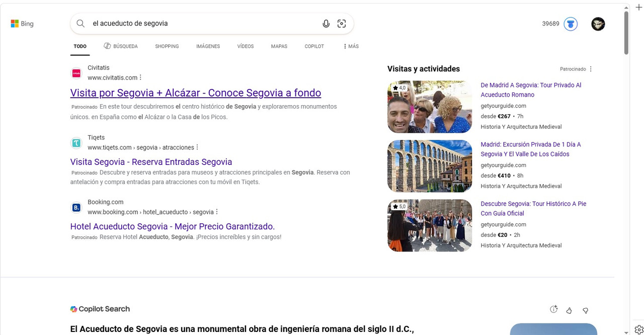The height and width of the screenshot is (335, 644).
Task: Open Visita por Segovia + Alcázar link
Action: pos(196,93)
